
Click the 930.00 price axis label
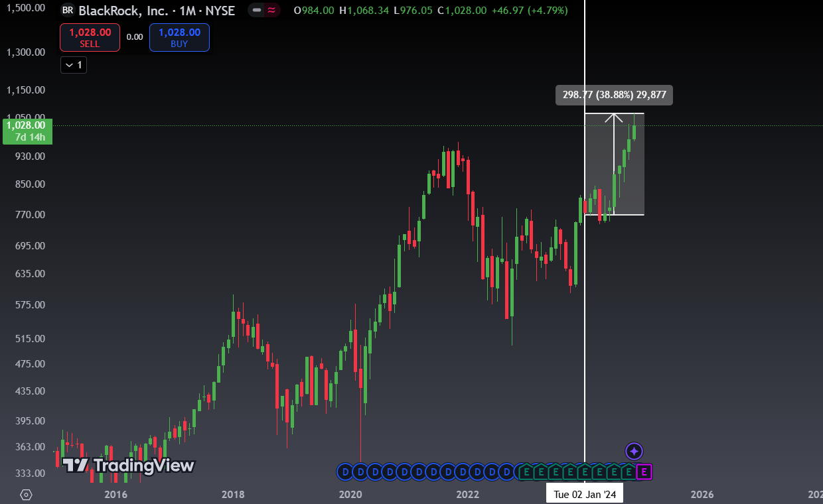click(30, 156)
